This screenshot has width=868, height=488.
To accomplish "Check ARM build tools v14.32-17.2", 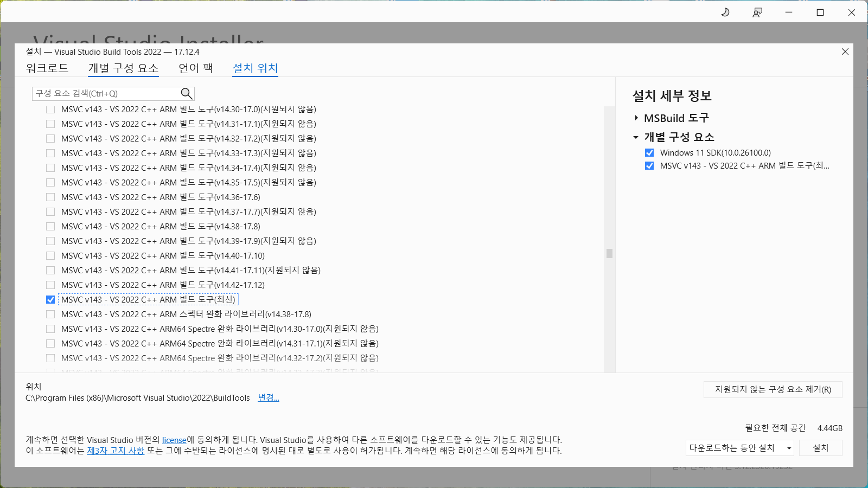I will (50, 139).
